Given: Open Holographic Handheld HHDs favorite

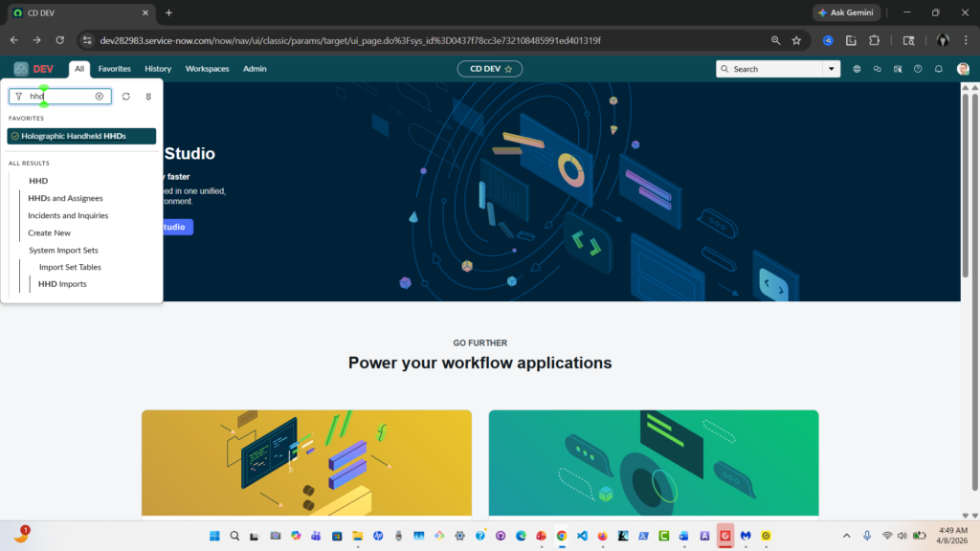Looking at the screenshot, I should [74, 136].
